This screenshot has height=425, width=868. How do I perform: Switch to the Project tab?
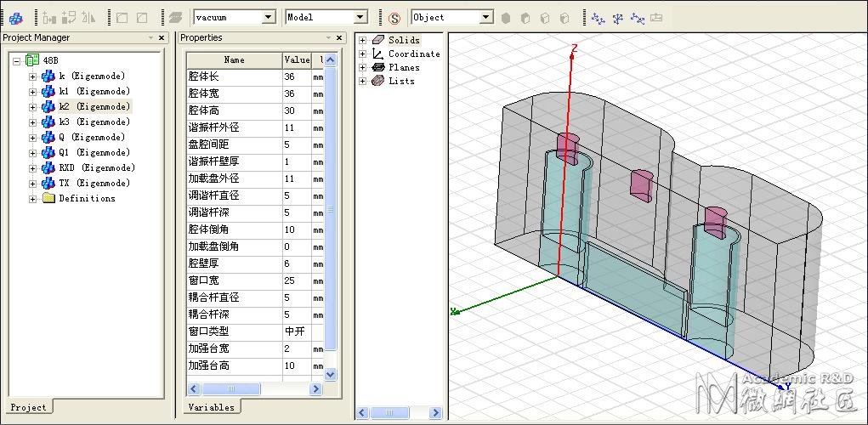(x=29, y=407)
